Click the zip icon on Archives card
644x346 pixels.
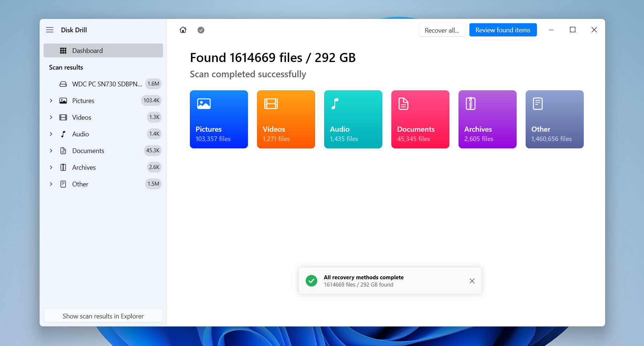(x=470, y=104)
